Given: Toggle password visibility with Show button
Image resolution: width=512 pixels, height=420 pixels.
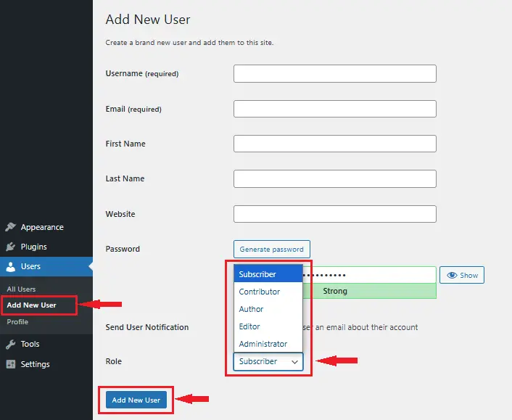Looking at the screenshot, I should tap(461, 275).
